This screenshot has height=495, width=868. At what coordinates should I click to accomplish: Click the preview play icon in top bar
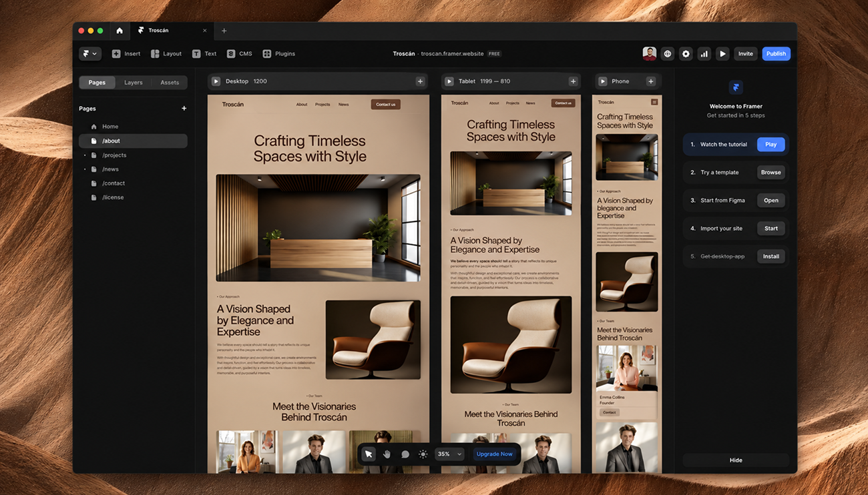click(x=722, y=54)
